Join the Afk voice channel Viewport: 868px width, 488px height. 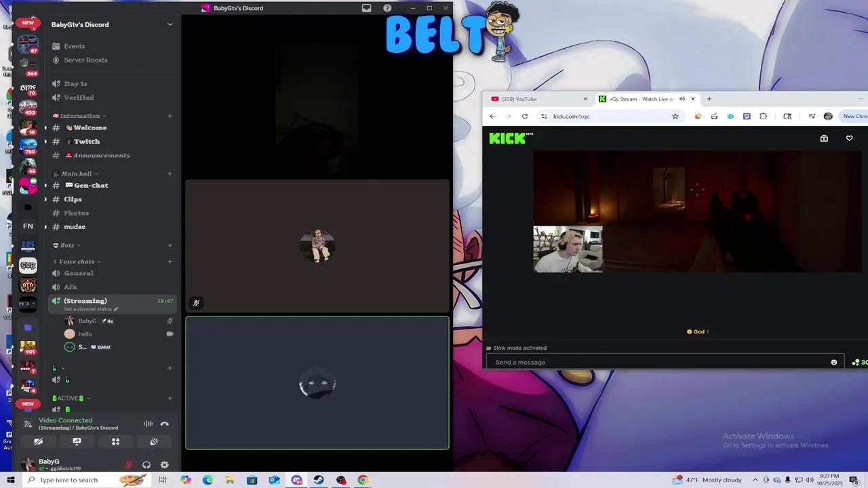click(71, 287)
